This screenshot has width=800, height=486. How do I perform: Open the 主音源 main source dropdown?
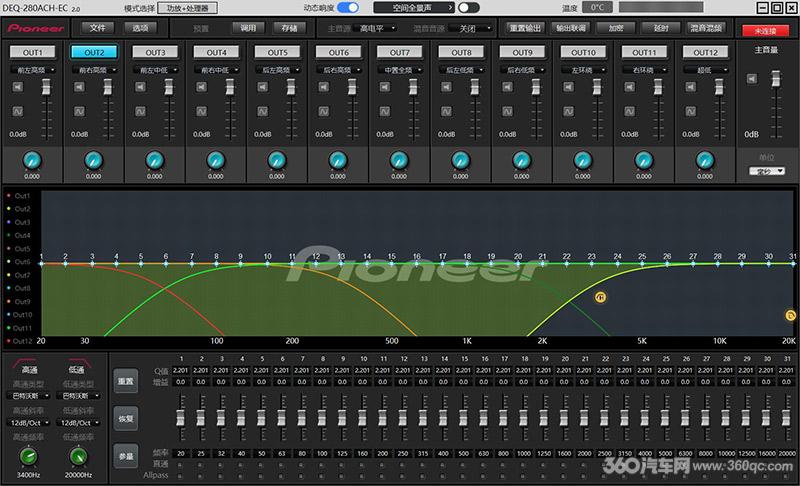tap(377, 29)
